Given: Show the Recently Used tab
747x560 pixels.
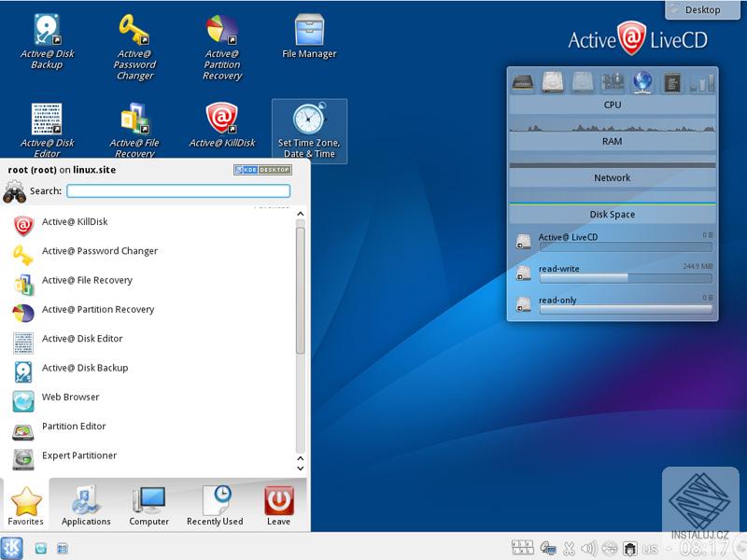Looking at the screenshot, I should click(x=215, y=506).
